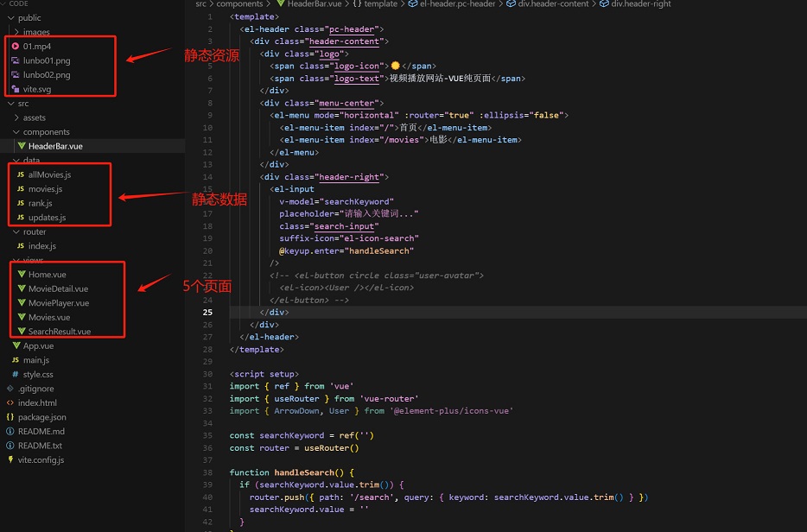The height and width of the screenshot is (532, 807).
Task: Open MoviePlayer.vue from the views folder
Action: pyautogui.click(x=58, y=303)
